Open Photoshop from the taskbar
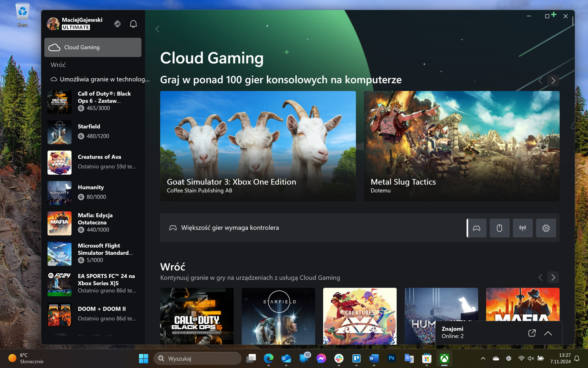Screen dimensions: 588x368 tap(391, 358)
